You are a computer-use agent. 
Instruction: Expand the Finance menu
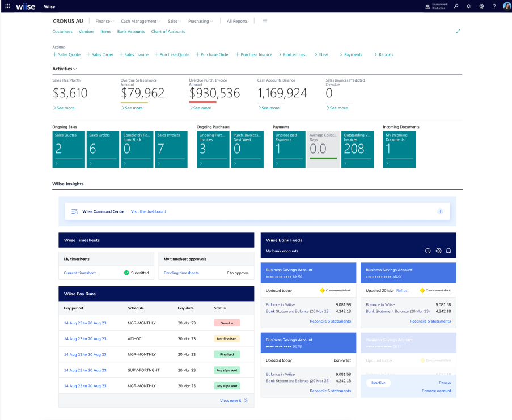coord(104,21)
